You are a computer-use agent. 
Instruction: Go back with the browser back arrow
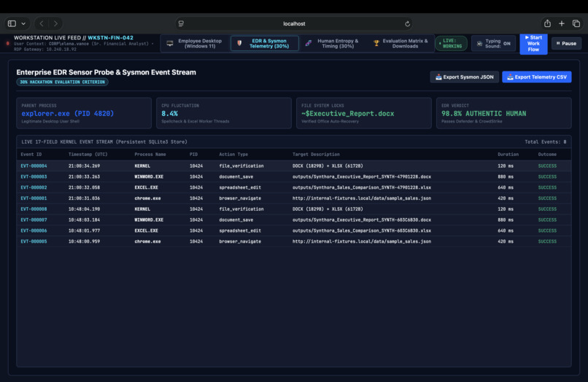pyautogui.click(x=42, y=23)
